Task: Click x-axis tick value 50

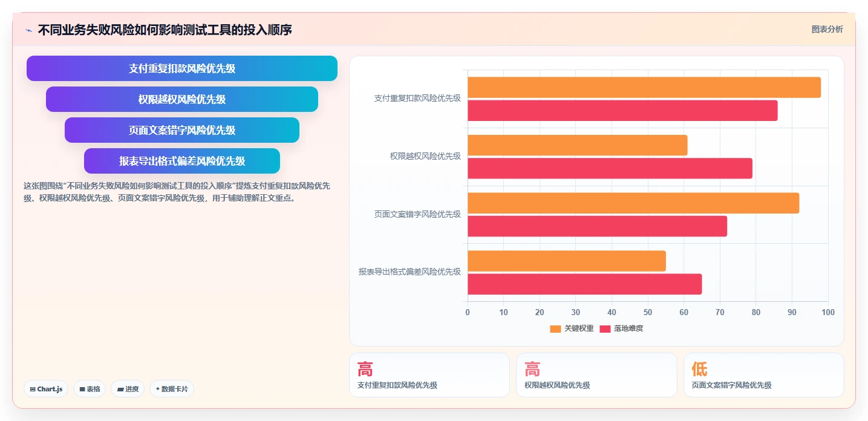Action: (648, 312)
